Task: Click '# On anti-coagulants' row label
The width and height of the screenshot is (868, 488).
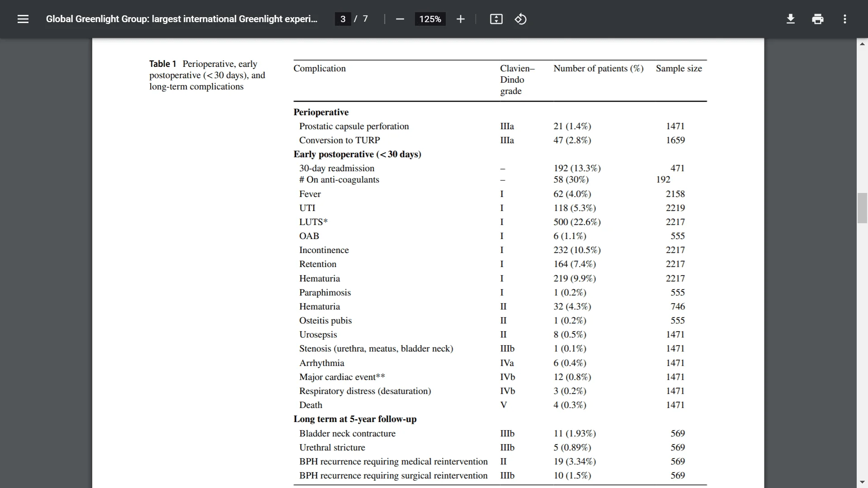Action: coord(339,179)
